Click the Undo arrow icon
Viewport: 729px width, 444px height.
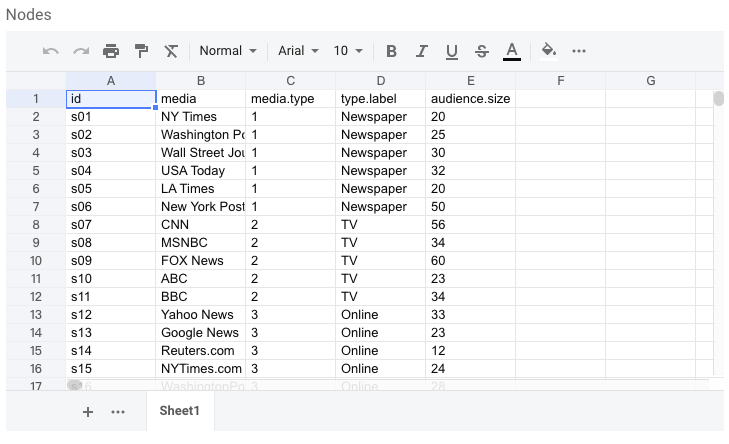point(50,51)
